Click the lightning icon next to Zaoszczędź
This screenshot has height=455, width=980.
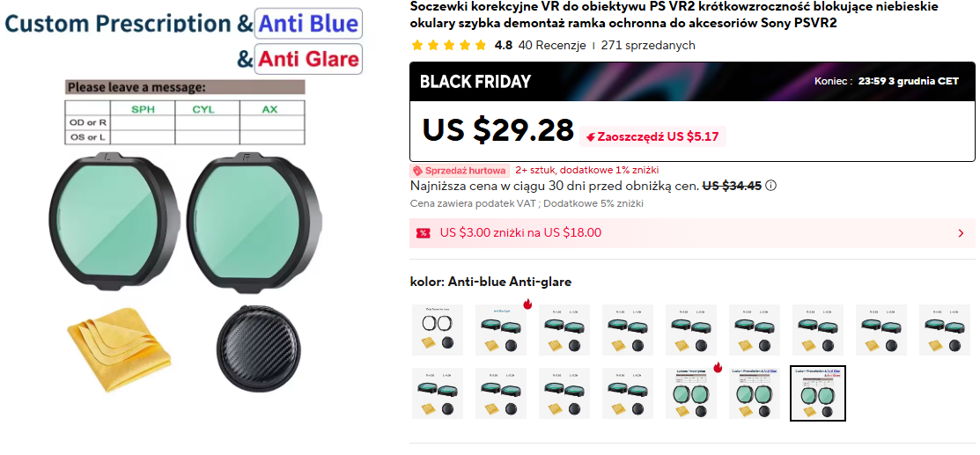(591, 137)
